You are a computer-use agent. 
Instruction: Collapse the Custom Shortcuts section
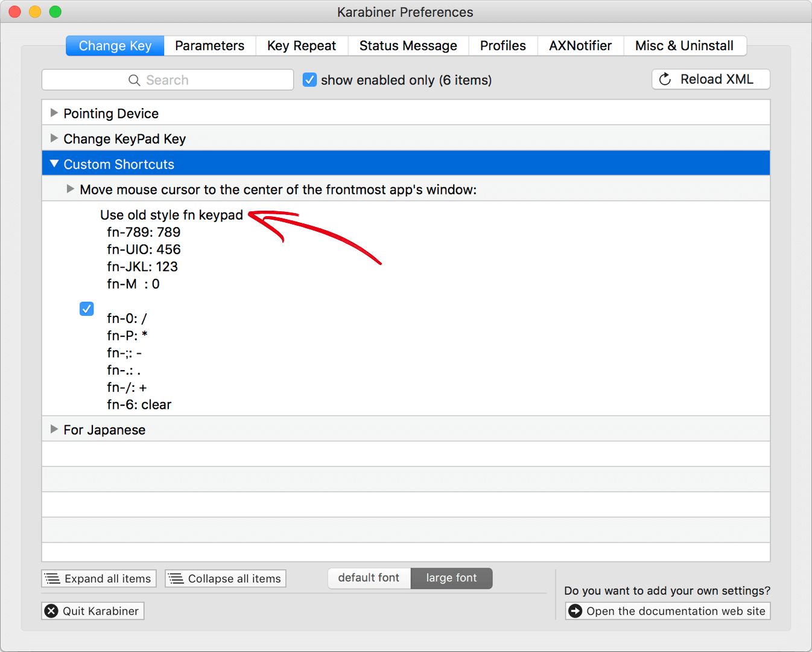click(54, 164)
